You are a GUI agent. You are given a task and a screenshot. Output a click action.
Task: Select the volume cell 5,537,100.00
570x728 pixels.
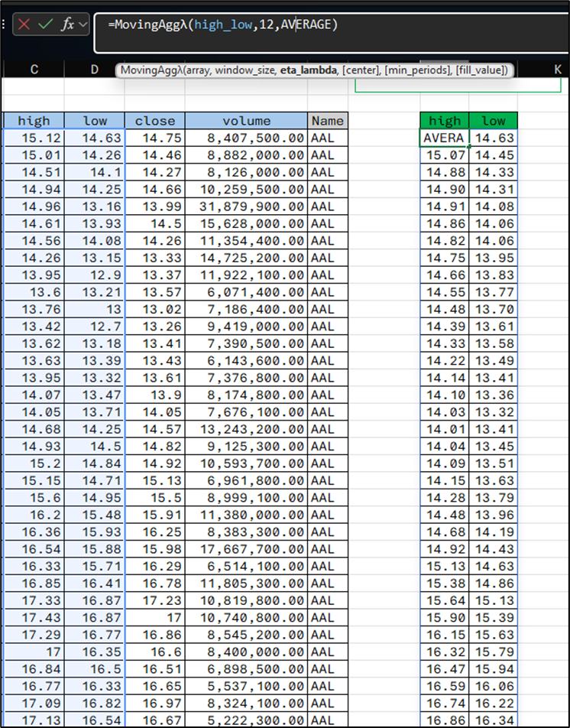click(x=246, y=686)
